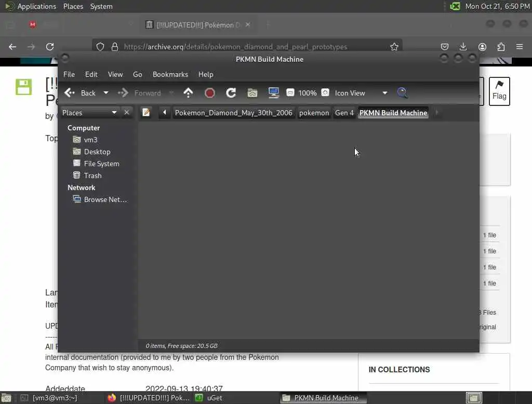Show Firefox site tracking protection shield
Image resolution: width=532 pixels, height=404 pixels.
[100, 47]
